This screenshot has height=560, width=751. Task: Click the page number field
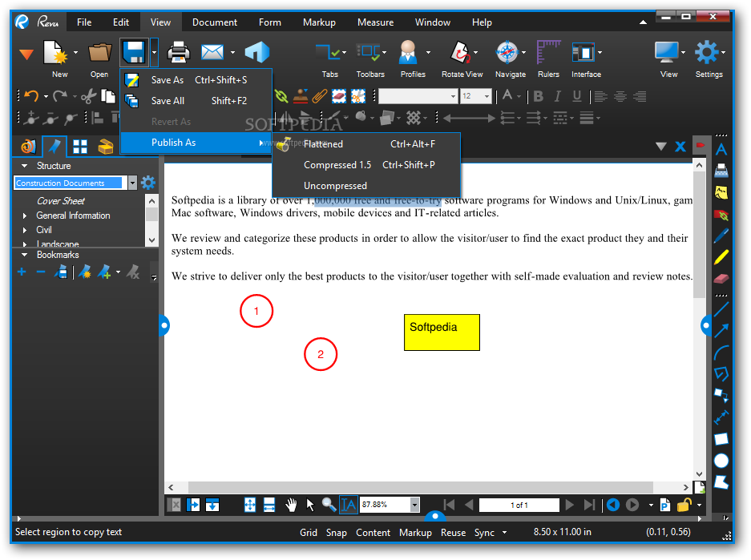519,505
